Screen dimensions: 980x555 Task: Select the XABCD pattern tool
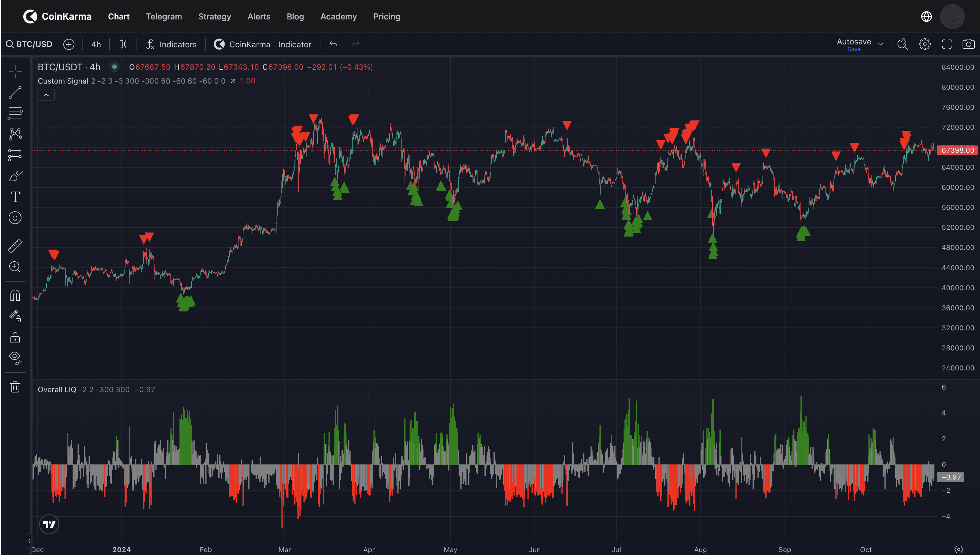click(15, 134)
